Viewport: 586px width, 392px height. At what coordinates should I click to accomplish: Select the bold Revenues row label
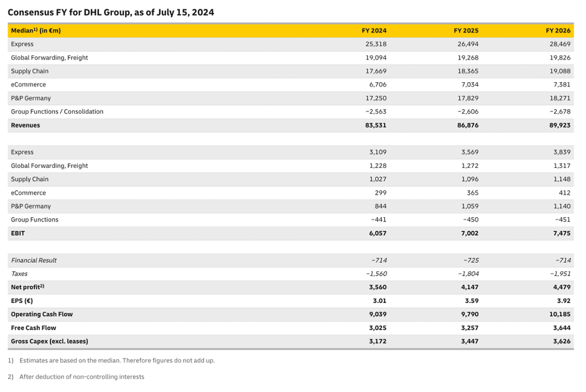point(26,124)
